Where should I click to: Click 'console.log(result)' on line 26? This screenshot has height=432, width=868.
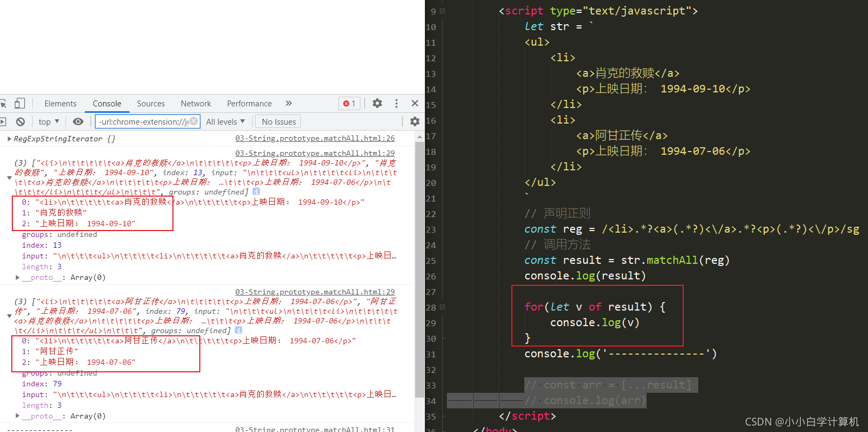[x=585, y=276]
